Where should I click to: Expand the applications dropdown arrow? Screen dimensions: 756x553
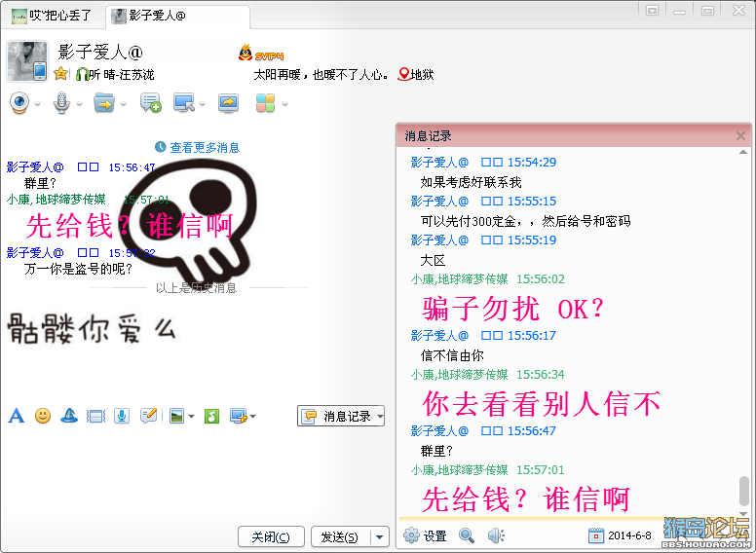click(x=284, y=104)
